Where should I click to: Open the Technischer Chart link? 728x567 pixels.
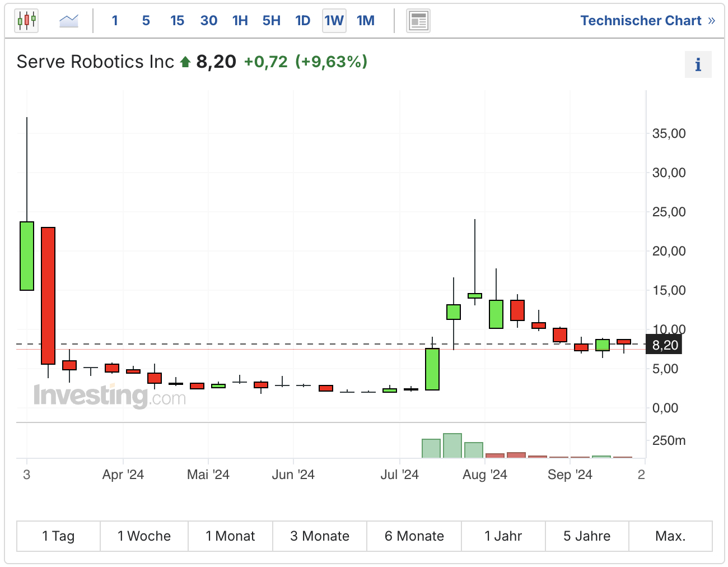648,21
